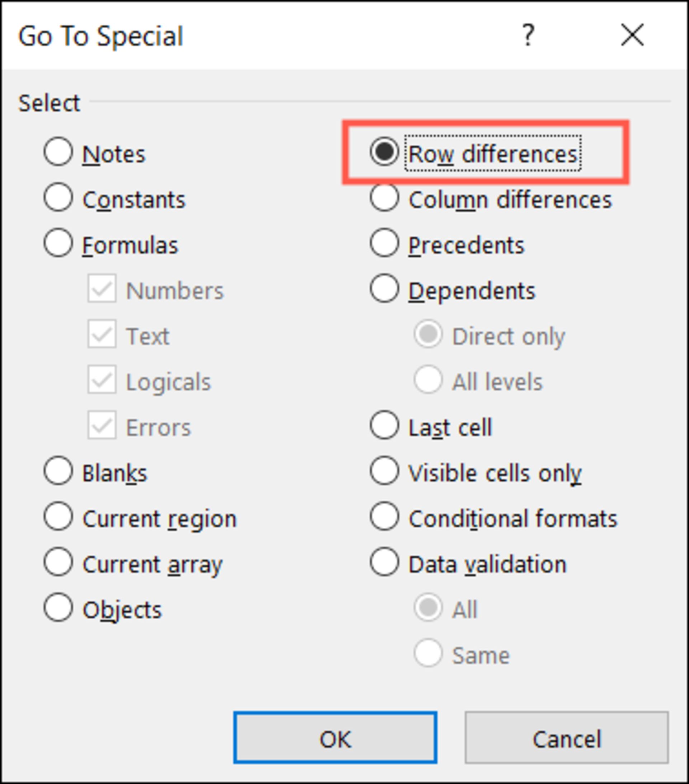Viewport: 689px width, 784px height.
Task: Select the Last cell option
Action: (x=385, y=425)
